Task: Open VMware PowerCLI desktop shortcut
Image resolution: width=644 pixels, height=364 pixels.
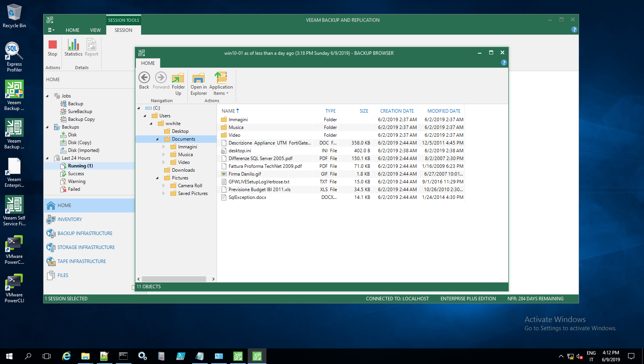Action: pyautogui.click(x=14, y=288)
